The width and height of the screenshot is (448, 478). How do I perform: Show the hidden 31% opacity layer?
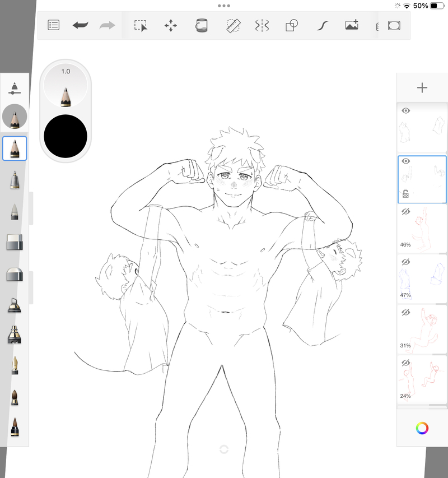tap(405, 312)
